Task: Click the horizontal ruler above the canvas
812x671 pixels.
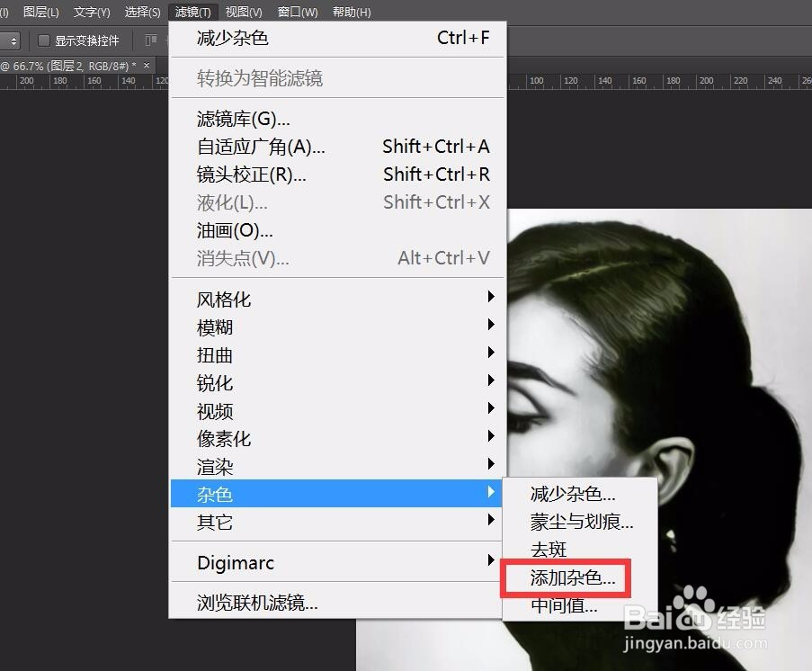Action: pos(657,81)
